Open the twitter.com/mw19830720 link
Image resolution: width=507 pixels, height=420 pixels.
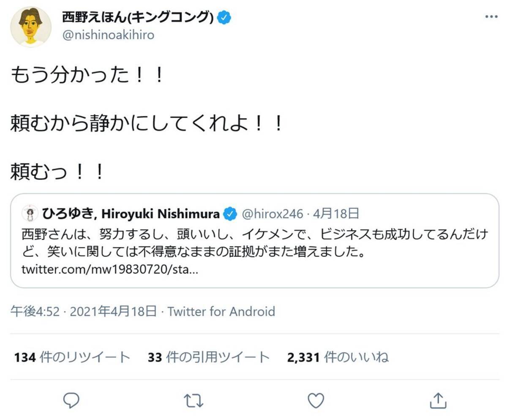(x=109, y=270)
